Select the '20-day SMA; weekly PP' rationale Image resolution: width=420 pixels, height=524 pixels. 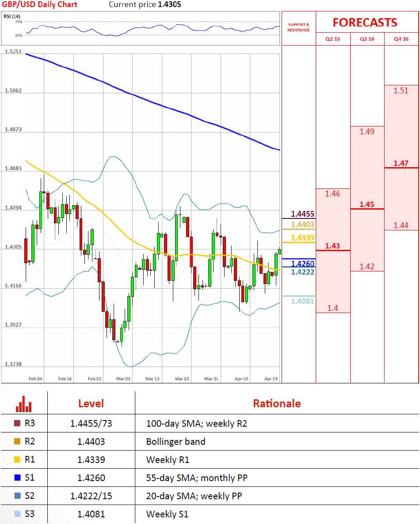point(194,496)
